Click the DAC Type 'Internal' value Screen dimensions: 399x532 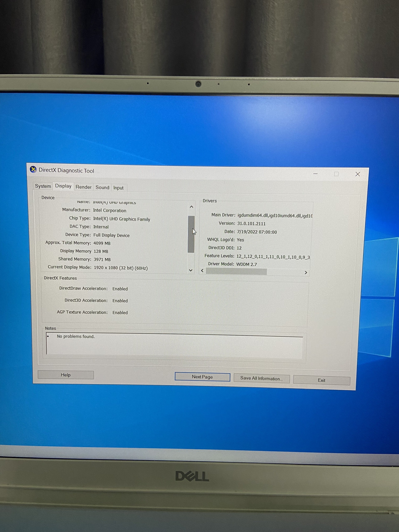tap(101, 227)
